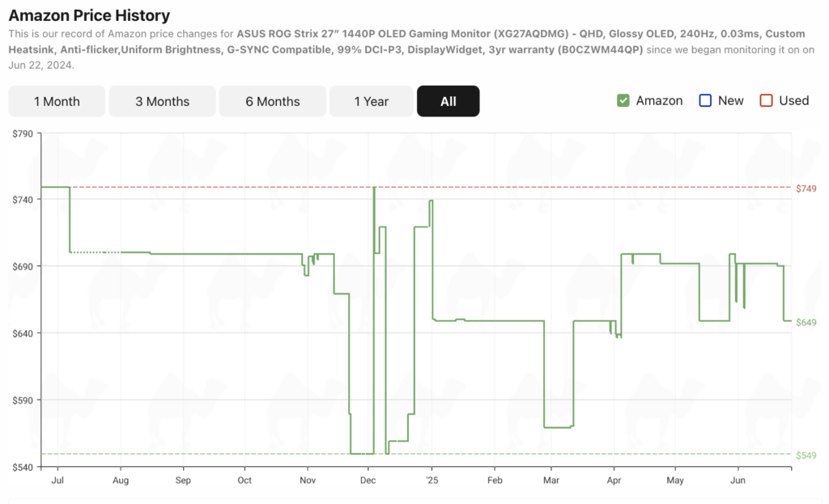Click the Apr x-axis label
Screen dimensions: 829x504
point(614,481)
